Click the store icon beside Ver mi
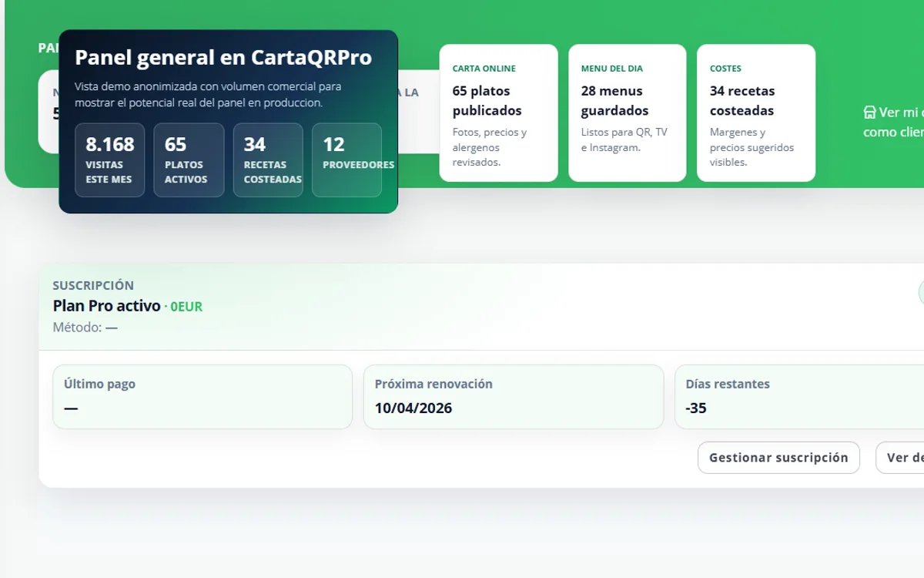This screenshot has height=578, width=924. point(869,113)
